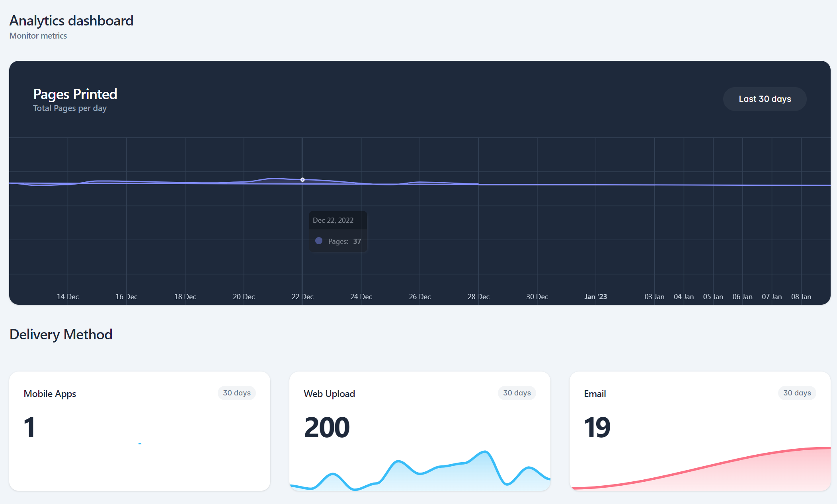
Task: Click the 08 Jan axis label
Action: pyautogui.click(x=801, y=297)
